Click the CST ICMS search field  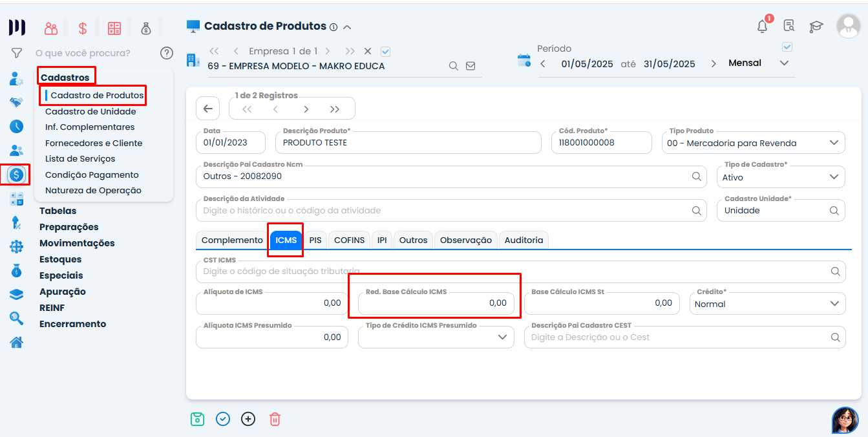pos(520,272)
